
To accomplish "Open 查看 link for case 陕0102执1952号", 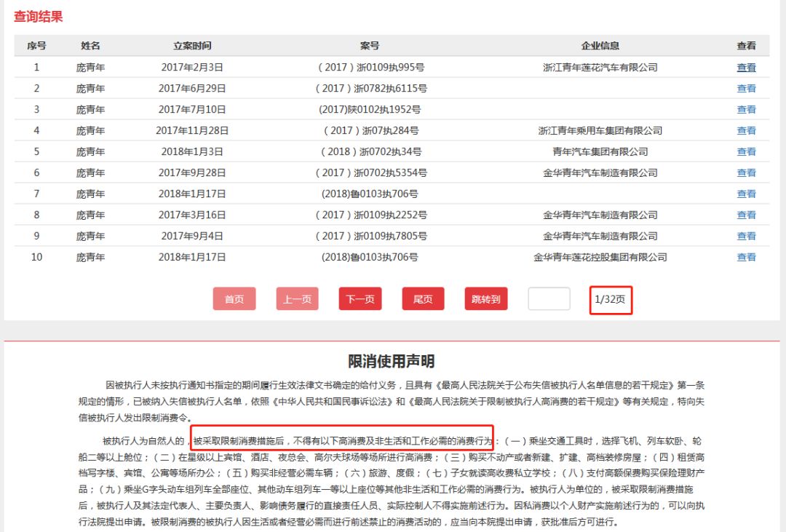I will tap(746, 109).
